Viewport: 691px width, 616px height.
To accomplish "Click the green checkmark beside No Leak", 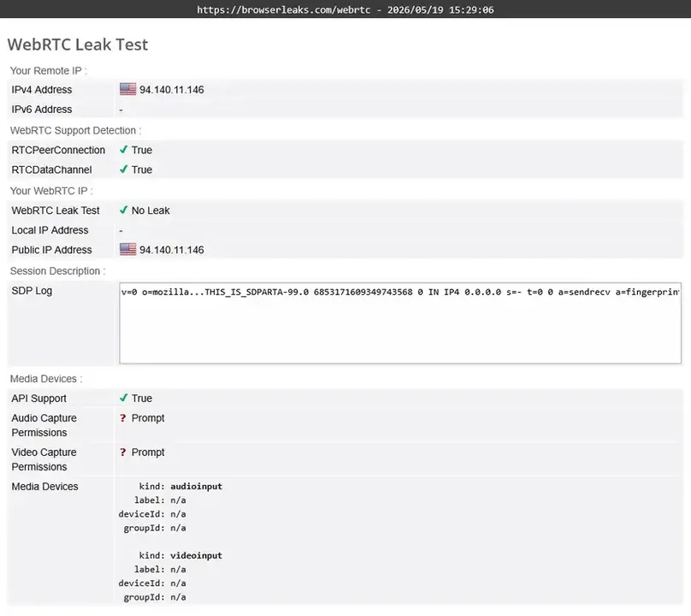I will (123, 210).
